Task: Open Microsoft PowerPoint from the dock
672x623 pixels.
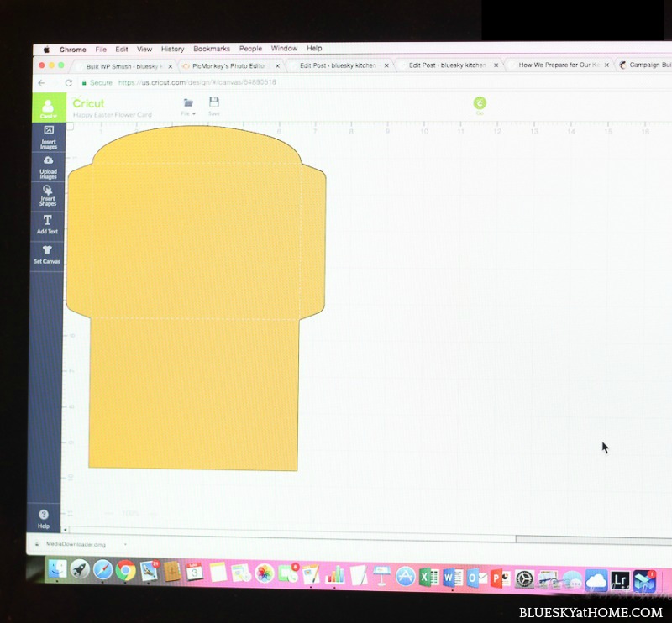Action: (x=500, y=578)
